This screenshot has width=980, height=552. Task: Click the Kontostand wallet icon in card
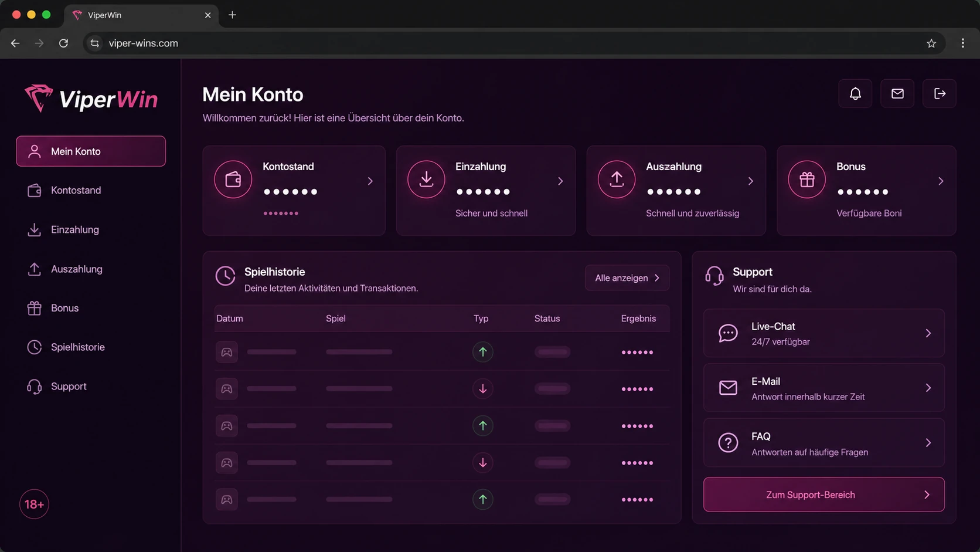coord(233,180)
